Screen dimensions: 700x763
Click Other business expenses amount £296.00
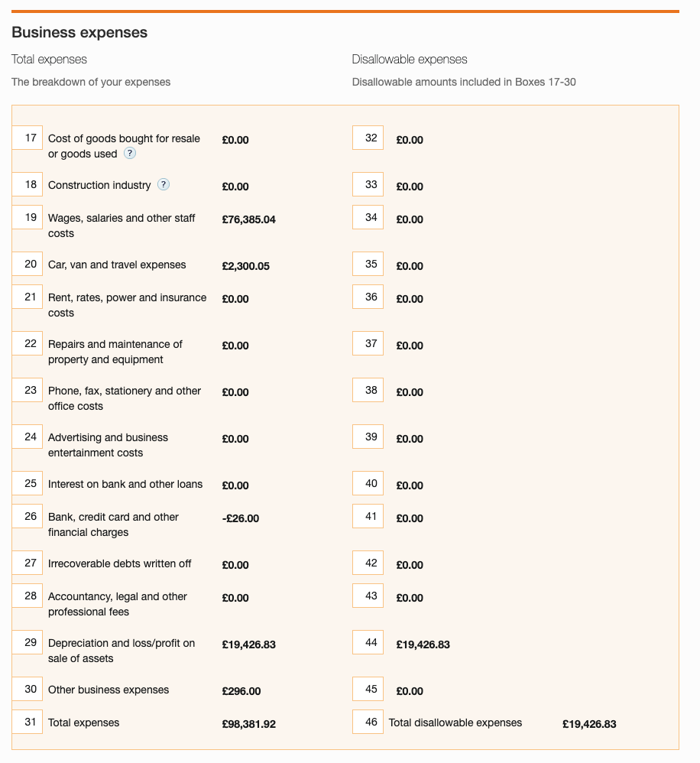[241, 691]
